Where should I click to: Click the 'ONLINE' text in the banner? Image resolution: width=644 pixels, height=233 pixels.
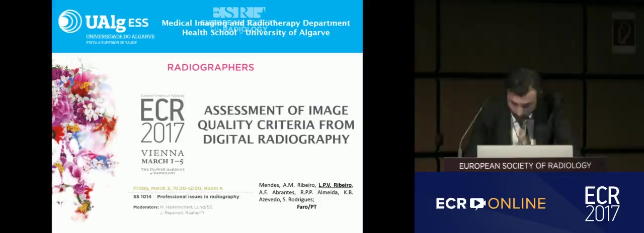(517, 203)
